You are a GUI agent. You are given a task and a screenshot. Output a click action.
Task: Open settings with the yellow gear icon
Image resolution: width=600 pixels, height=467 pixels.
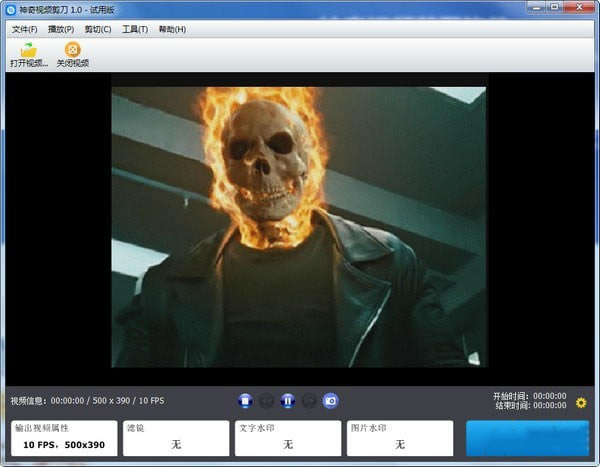click(x=581, y=403)
